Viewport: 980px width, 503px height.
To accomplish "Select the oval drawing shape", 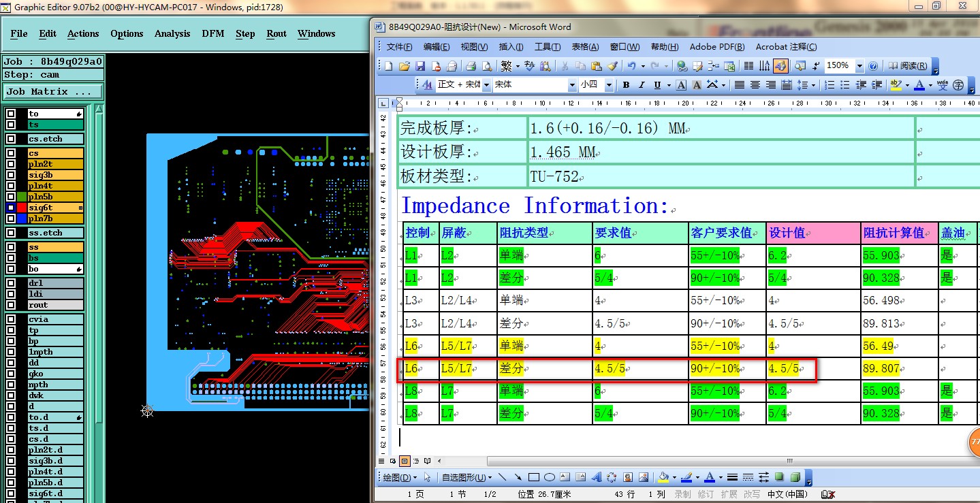I will (550, 477).
